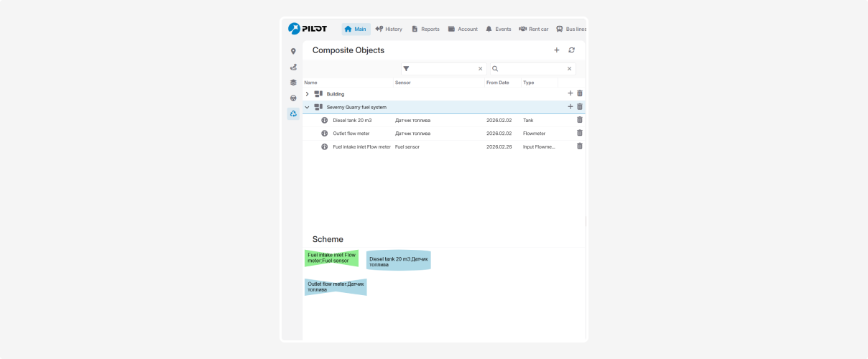868x359 pixels.
Task: Click the composite objects recycle sidebar icon
Action: 293,113
